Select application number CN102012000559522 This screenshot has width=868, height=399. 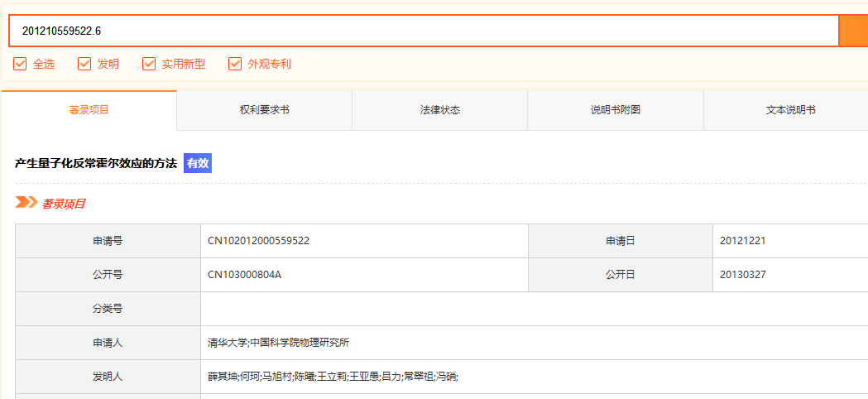click(x=258, y=241)
